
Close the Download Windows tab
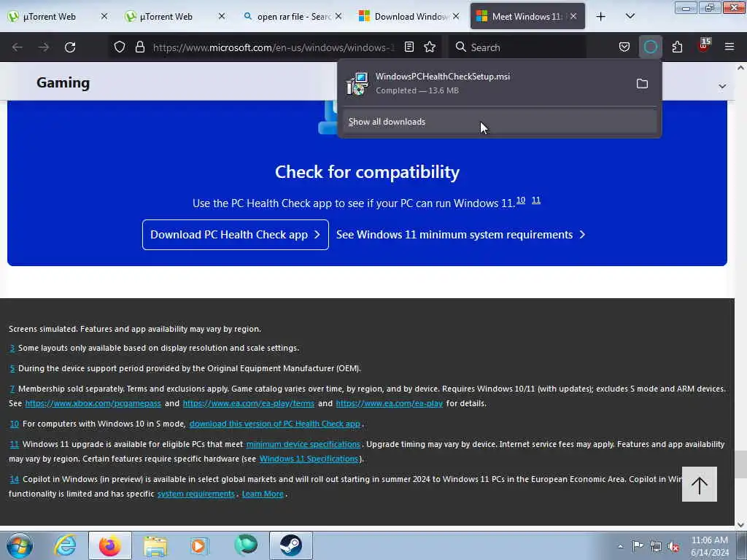456,17
